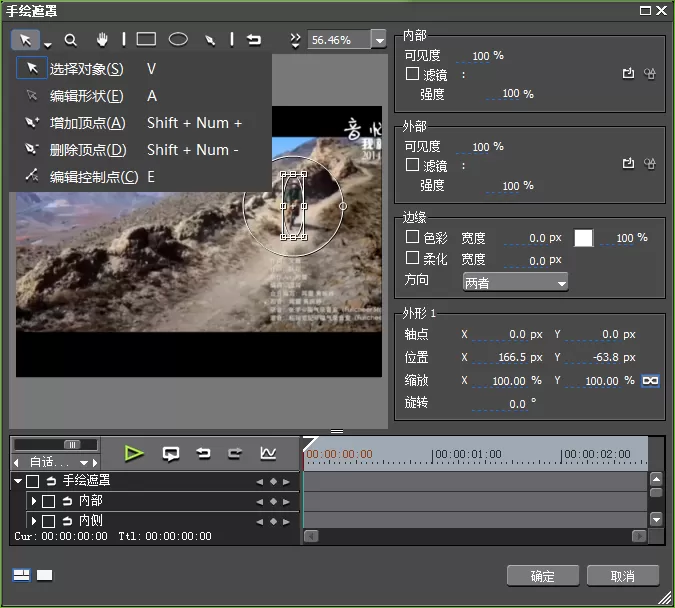
Task: Go to previous keyframe on 内部 row
Action: click(x=260, y=502)
